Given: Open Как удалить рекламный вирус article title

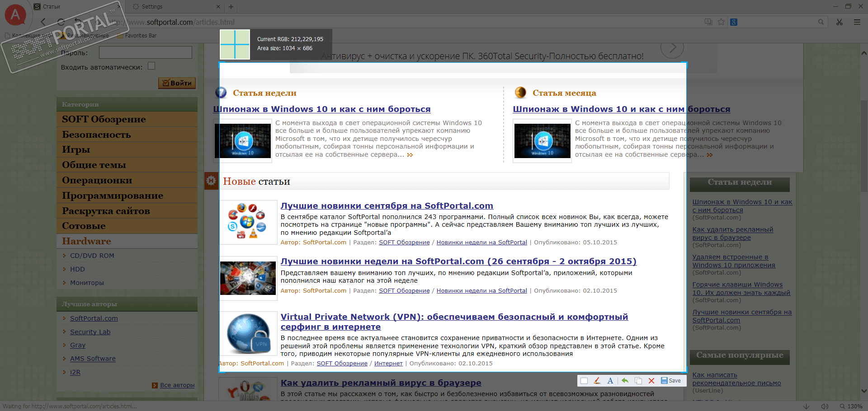Looking at the screenshot, I should 381,383.
